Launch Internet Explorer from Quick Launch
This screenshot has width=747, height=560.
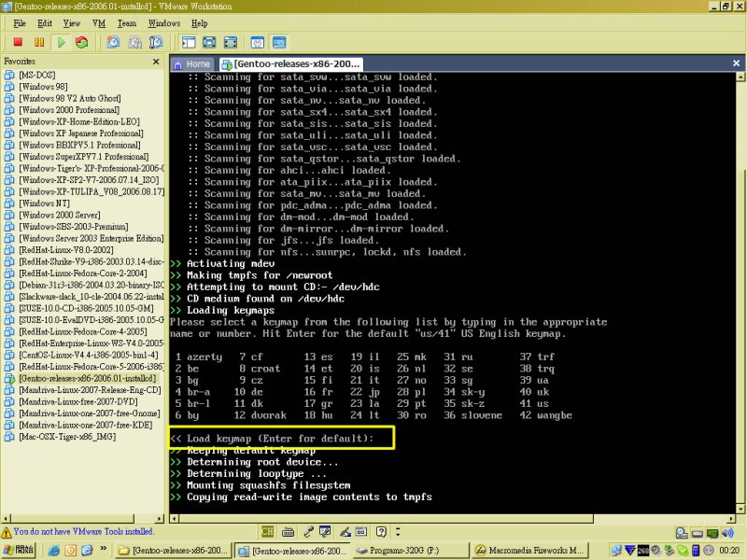coord(54,551)
